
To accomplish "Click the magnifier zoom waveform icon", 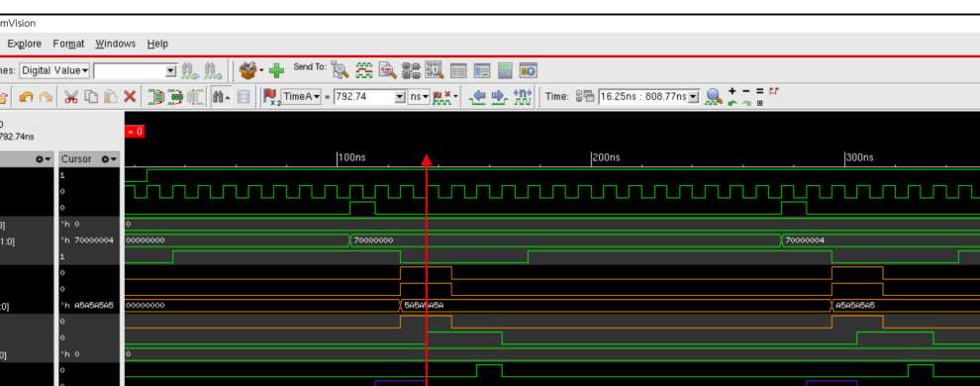I will tap(714, 97).
